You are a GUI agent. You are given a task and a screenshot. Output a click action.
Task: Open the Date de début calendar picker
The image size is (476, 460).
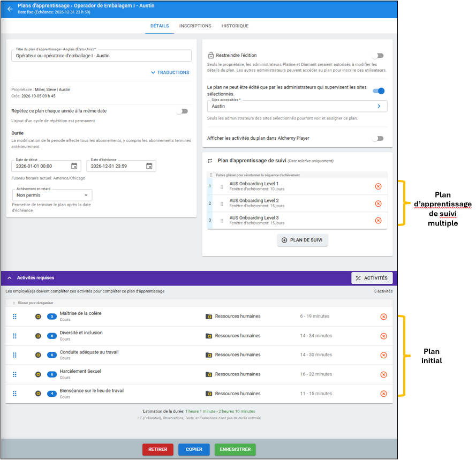74,166
